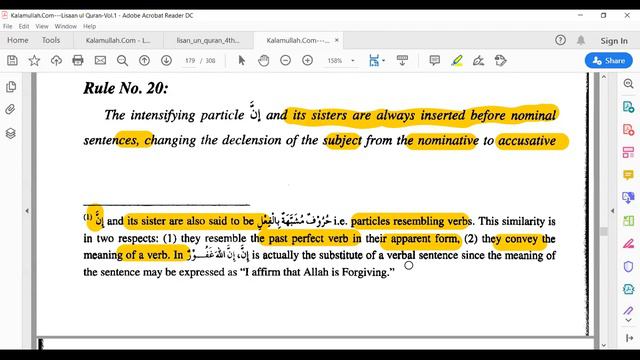
Task: Open the Sign document pen tool
Action: pyautogui.click(x=478, y=60)
